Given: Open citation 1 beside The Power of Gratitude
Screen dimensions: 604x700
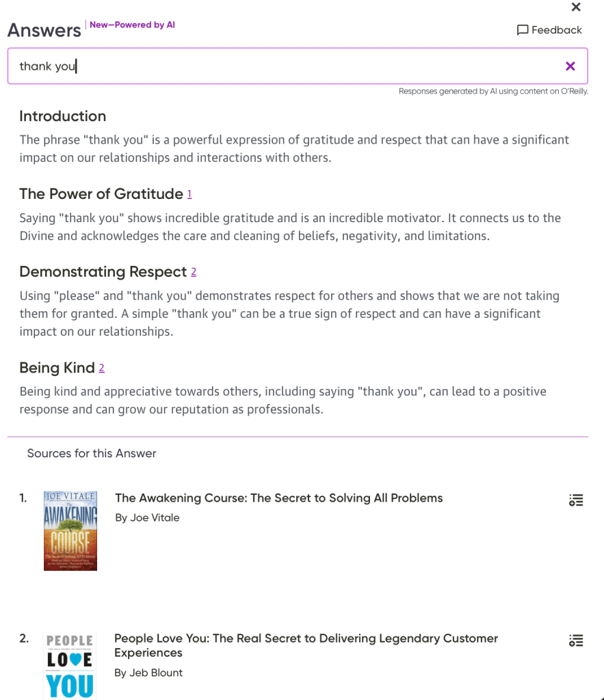Looking at the screenshot, I should point(189,195).
